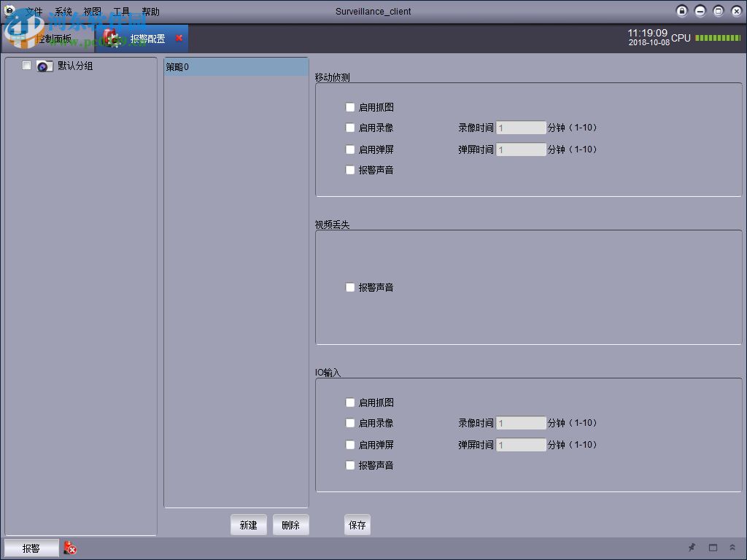Check the 默认分组 group checkbox

[27, 65]
